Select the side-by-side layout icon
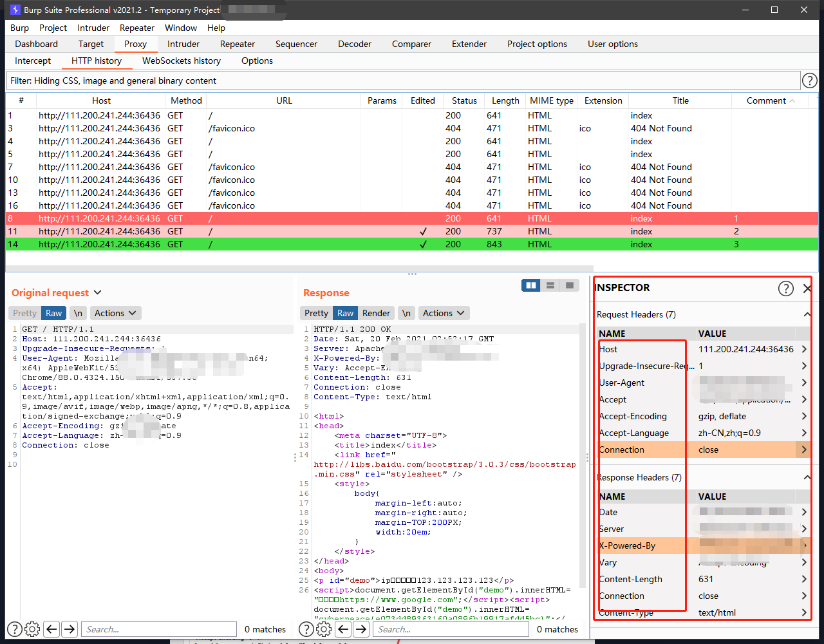The height and width of the screenshot is (644, 824). click(x=531, y=285)
